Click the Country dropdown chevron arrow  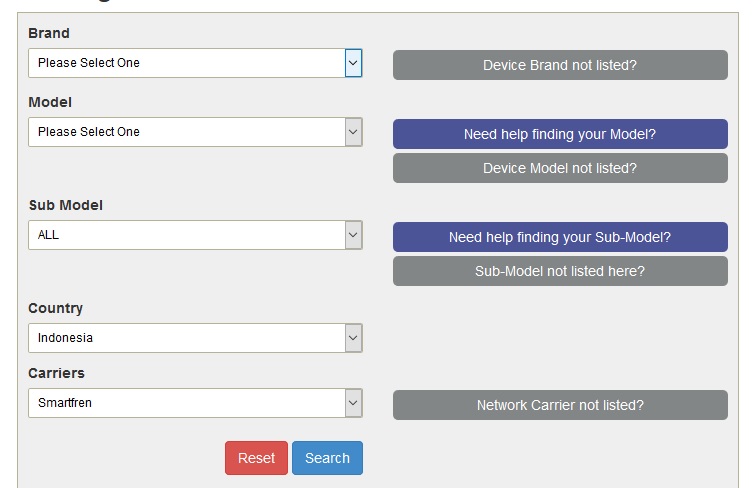[x=353, y=338]
